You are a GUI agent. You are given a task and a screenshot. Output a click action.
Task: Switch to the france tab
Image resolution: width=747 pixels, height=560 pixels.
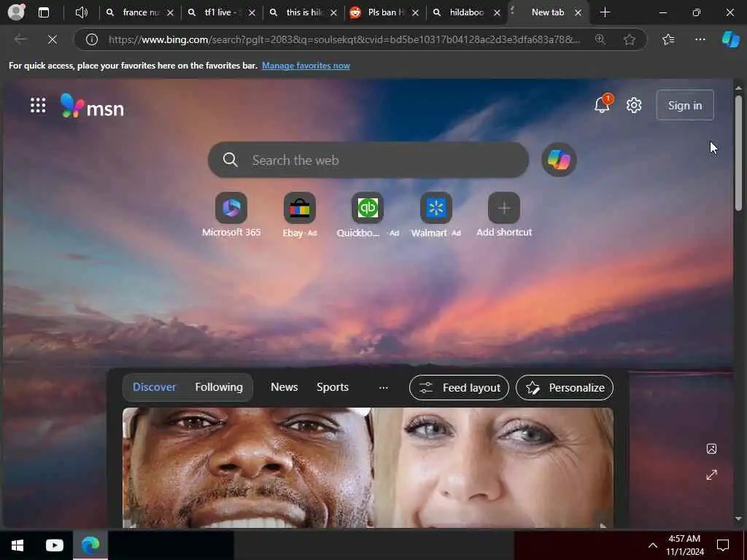point(139,12)
